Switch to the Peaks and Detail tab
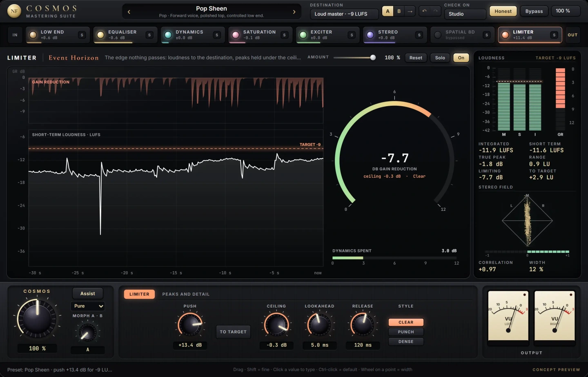Image resolution: width=588 pixels, height=377 pixels. (x=186, y=294)
